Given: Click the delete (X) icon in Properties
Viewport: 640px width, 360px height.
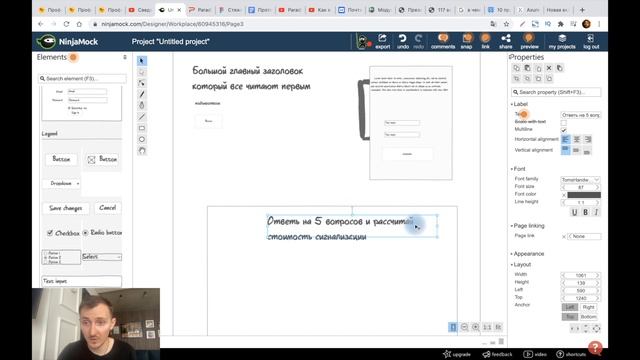Looking at the screenshot, I should pyautogui.click(x=549, y=68).
